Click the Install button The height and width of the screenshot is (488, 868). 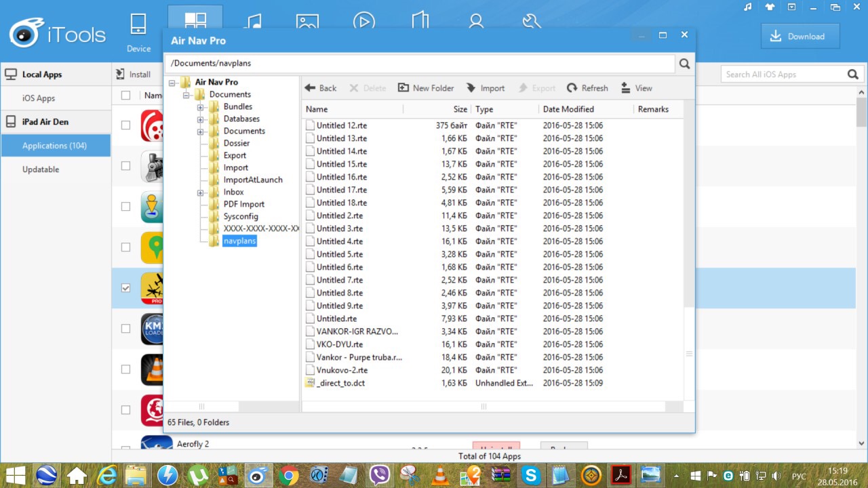[134, 75]
